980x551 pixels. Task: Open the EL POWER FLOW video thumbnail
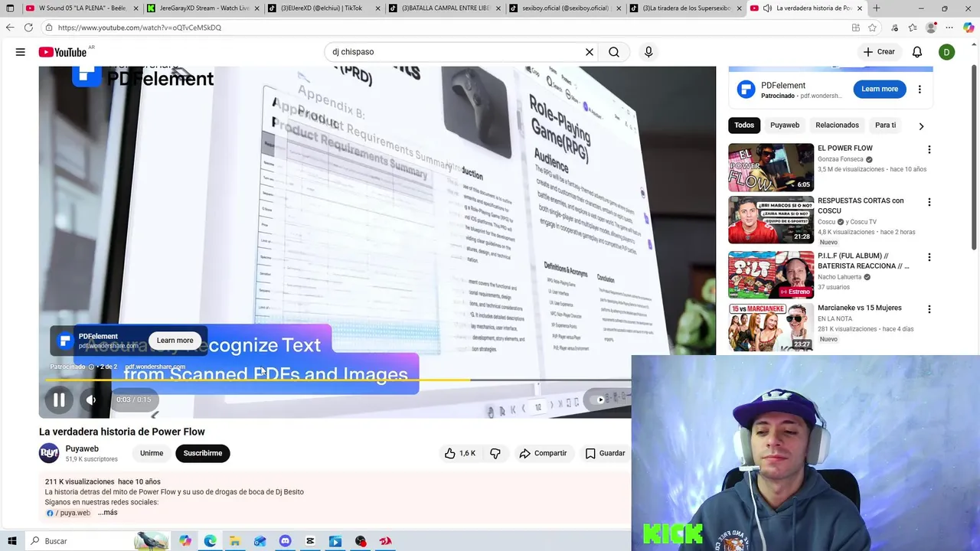click(771, 167)
